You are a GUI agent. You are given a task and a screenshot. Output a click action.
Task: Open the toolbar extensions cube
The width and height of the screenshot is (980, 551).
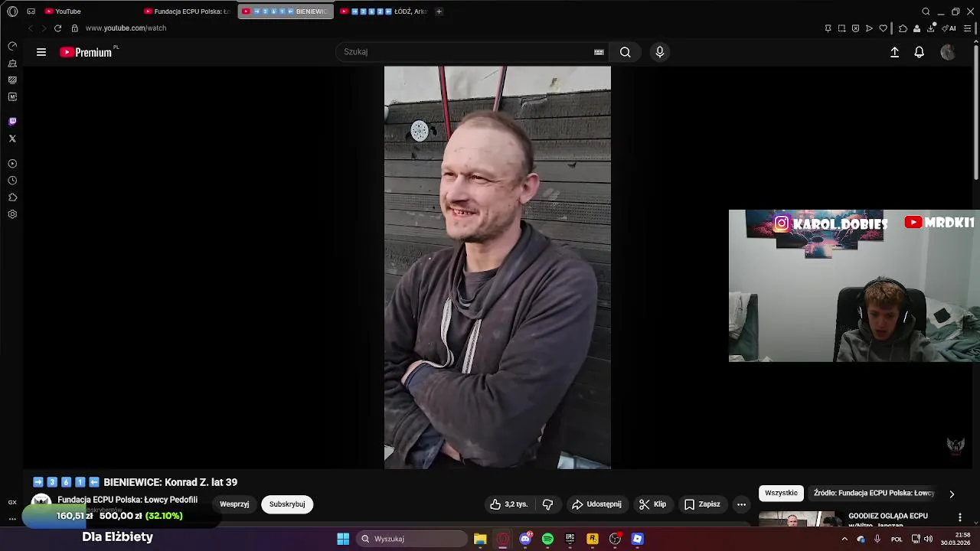(x=903, y=28)
